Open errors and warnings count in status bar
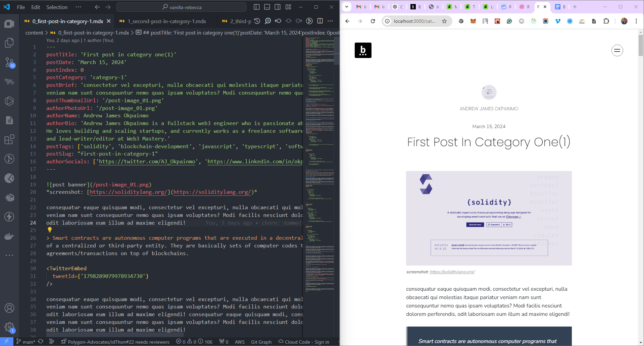Image resolution: width=644 pixels, height=346 pixels. (x=194, y=342)
